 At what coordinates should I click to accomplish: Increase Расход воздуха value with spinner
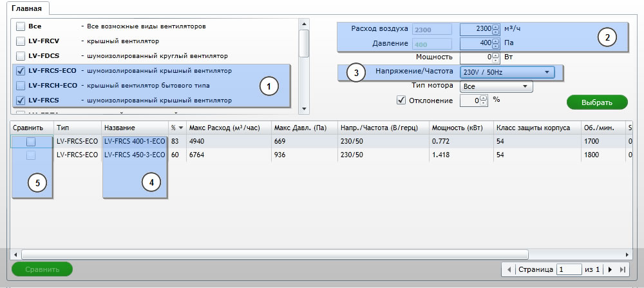(495, 26)
